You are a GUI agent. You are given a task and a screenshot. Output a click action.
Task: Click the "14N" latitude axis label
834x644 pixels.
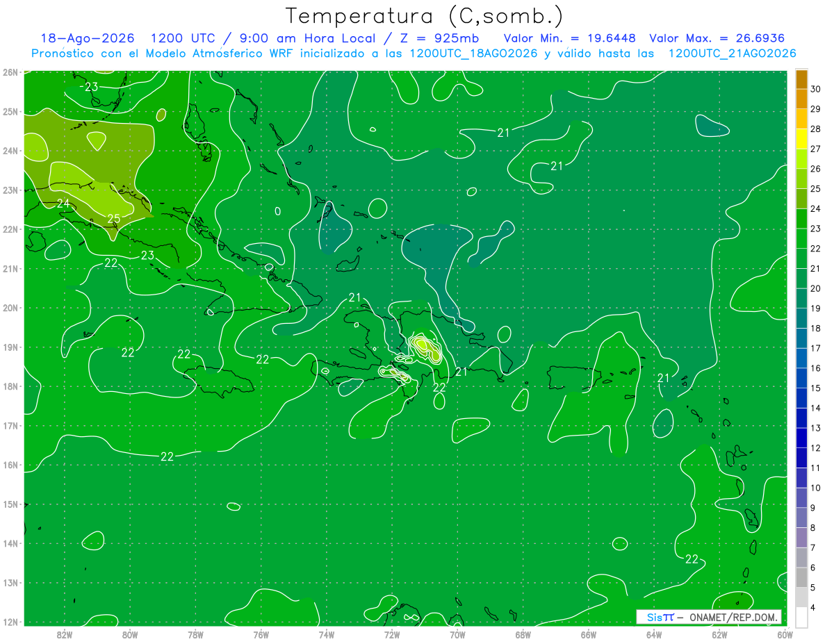[10, 543]
